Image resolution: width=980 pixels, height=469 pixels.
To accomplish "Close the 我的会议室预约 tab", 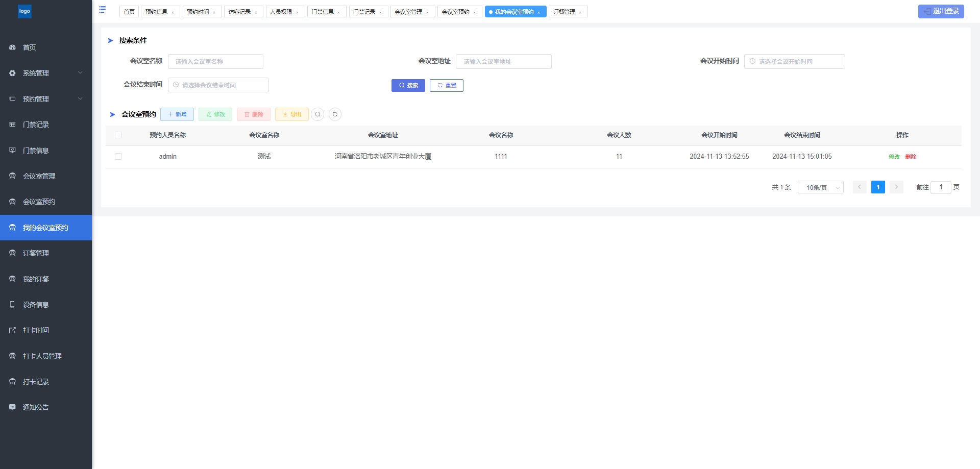I will click(538, 12).
